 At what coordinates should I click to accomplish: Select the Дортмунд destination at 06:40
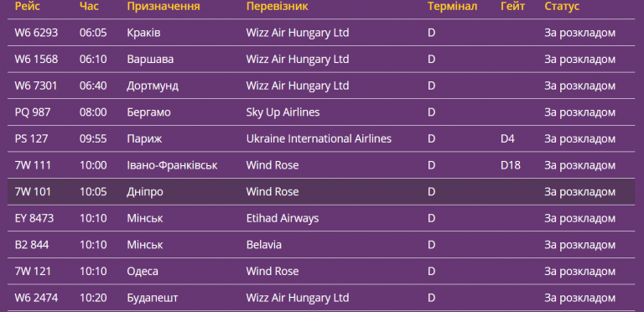[153, 86]
